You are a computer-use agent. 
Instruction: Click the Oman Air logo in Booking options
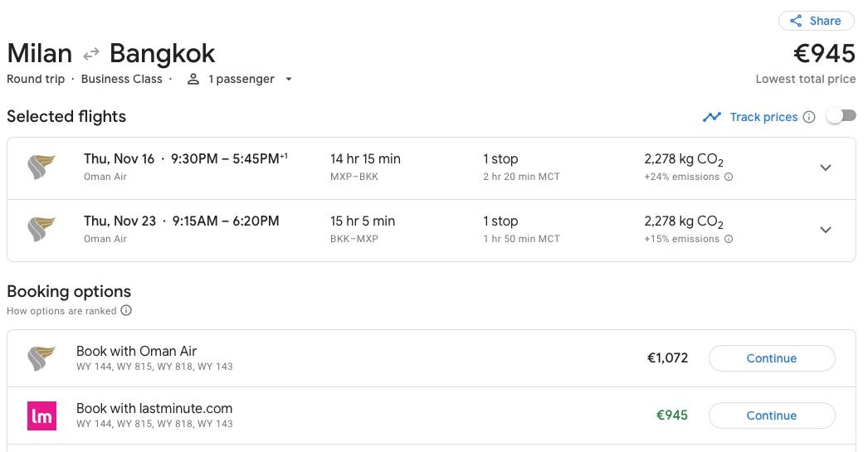click(42, 358)
